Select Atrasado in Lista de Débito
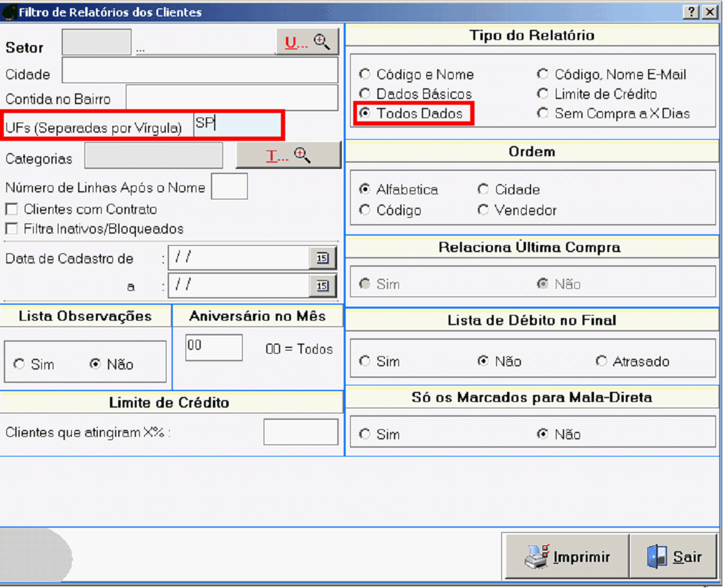The height and width of the screenshot is (588, 723). click(x=601, y=361)
